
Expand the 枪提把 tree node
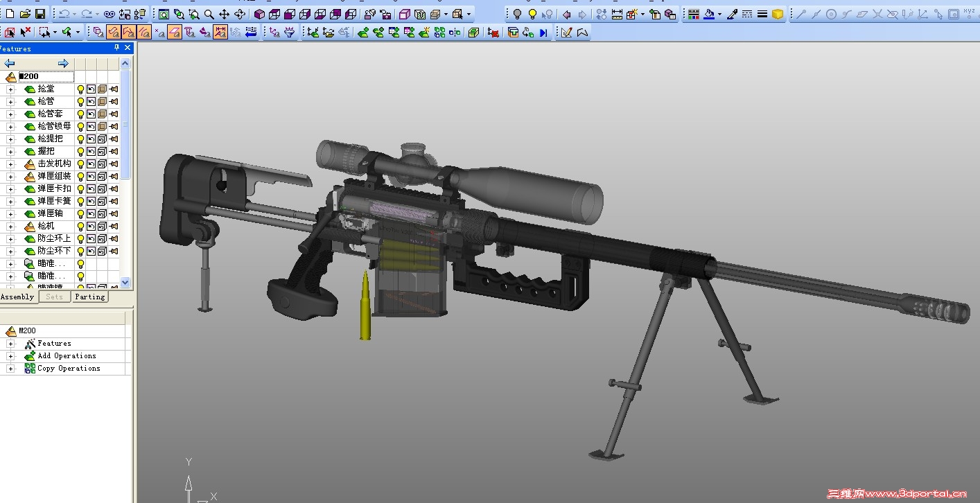click(10, 139)
